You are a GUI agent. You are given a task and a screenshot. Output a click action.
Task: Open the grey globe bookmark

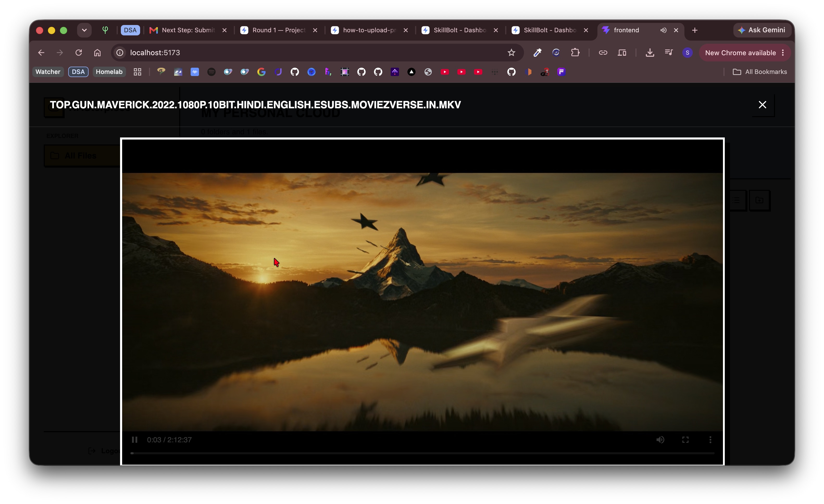pos(428,72)
